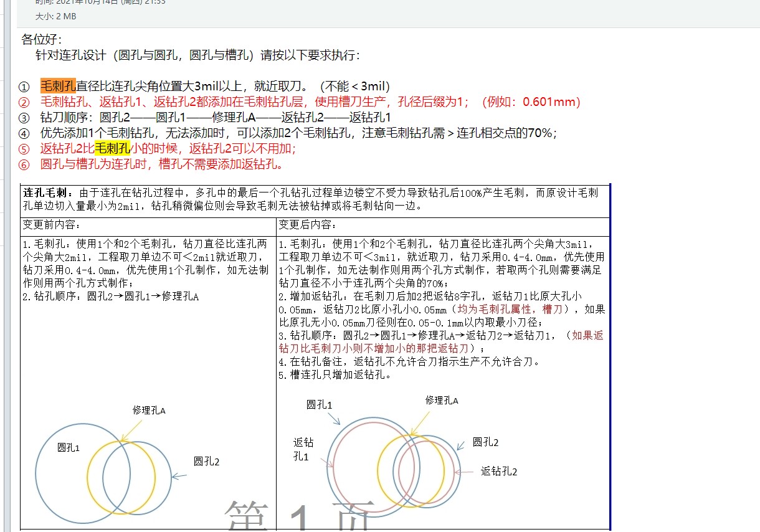Click "圆孔1" label in the 变更前 diagram
This screenshot has width=760, height=532.
(69, 447)
